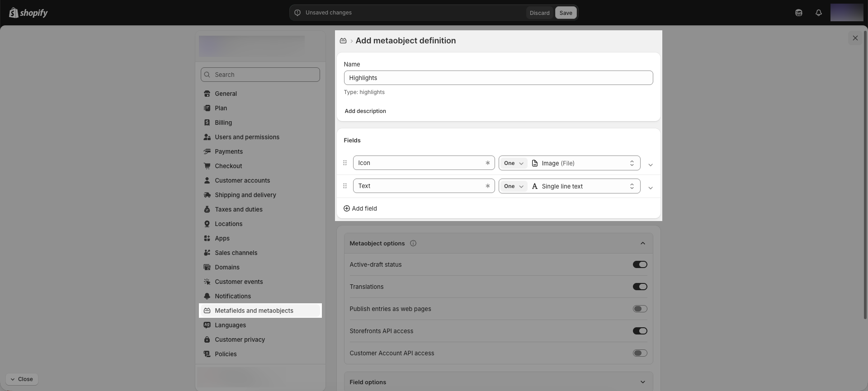Click the Save button

tap(566, 13)
